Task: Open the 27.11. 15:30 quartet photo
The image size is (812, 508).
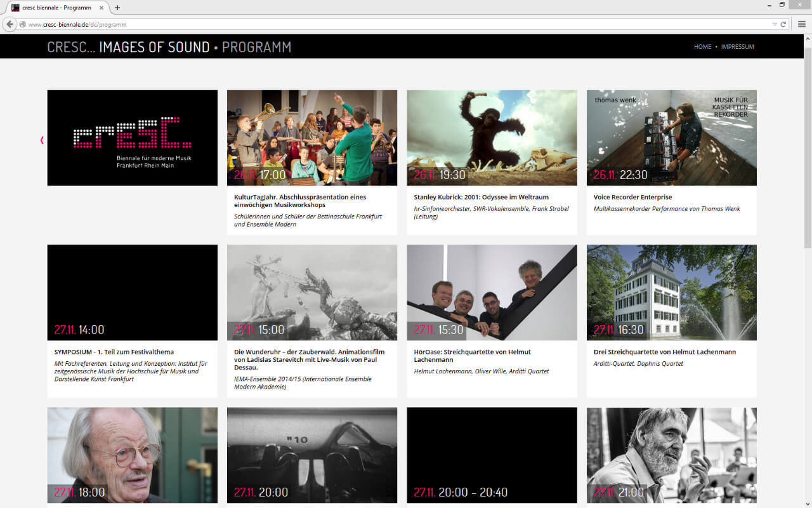Action: 492,293
